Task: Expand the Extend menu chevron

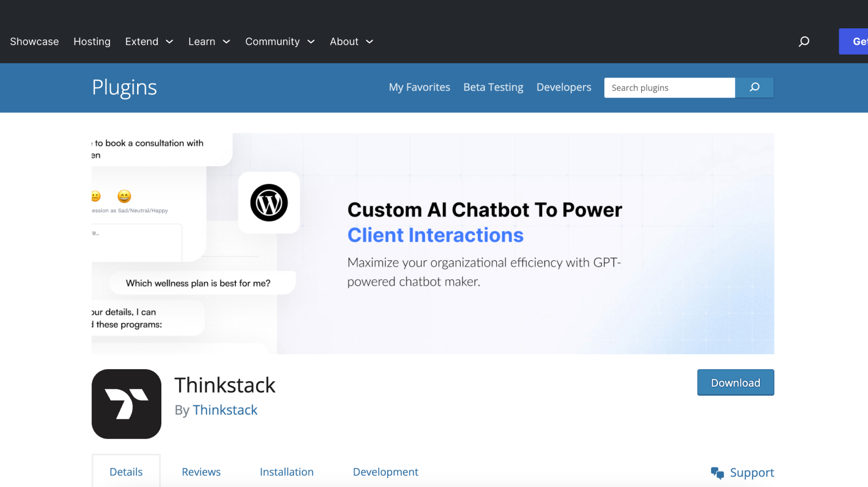Action: [x=169, y=42]
